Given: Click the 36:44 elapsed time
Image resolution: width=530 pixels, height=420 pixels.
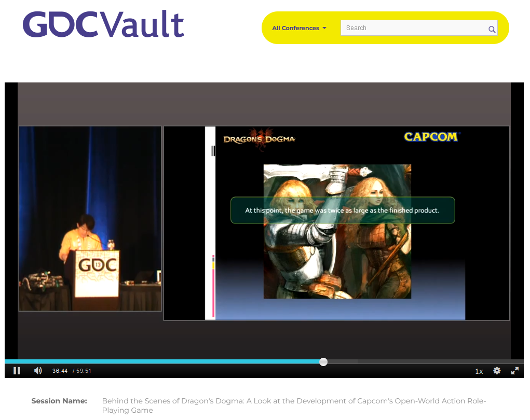Looking at the screenshot, I should 60,371.
